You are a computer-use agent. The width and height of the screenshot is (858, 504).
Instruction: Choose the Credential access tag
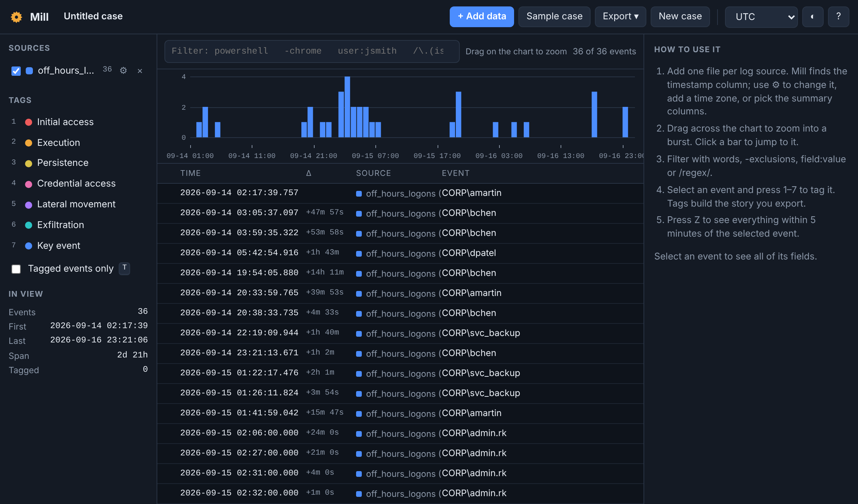click(x=76, y=184)
